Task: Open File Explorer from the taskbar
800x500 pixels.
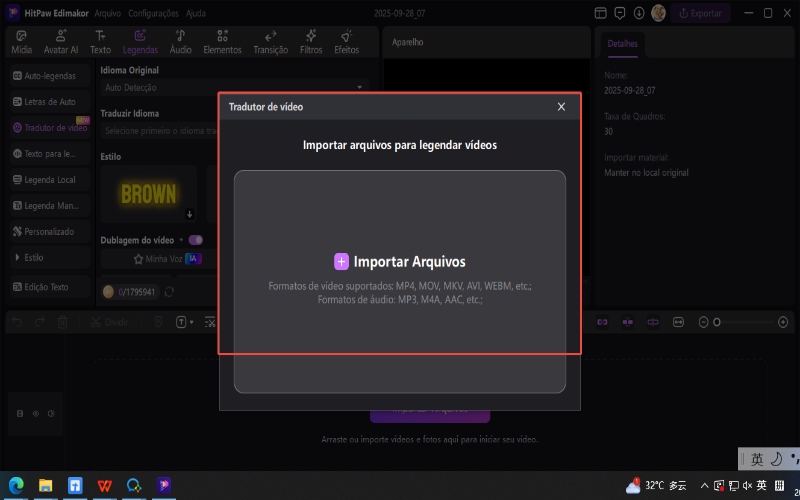Action: pyautogui.click(x=45, y=485)
